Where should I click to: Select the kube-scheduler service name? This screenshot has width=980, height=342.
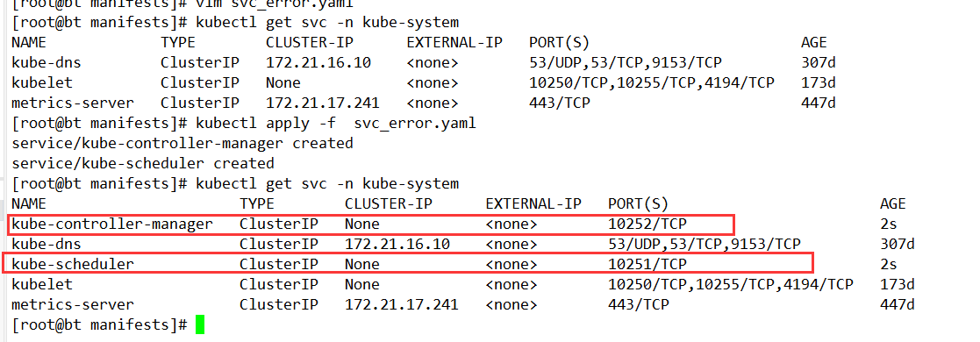pos(73,265)
